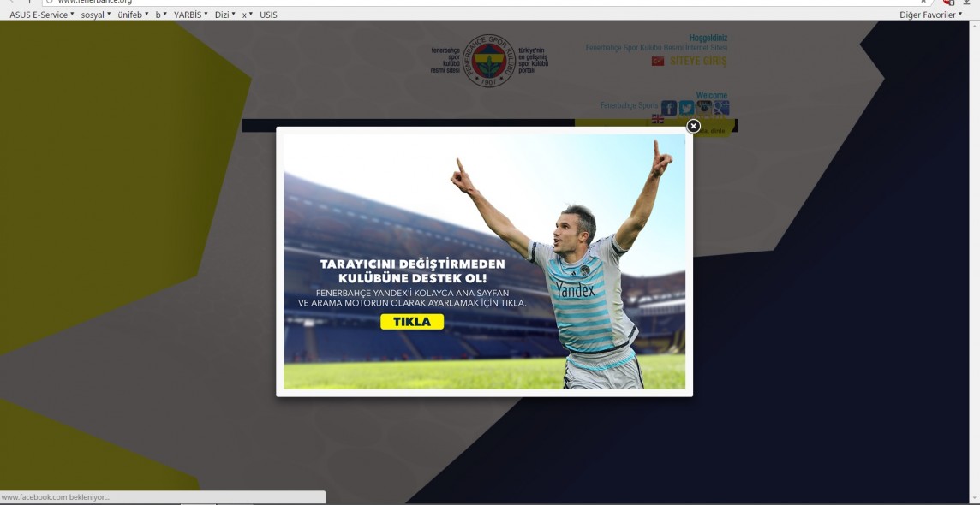The width and height of the screenshot is (980, 505).
Task: Open the x bookmark folder
Action: 247,15
